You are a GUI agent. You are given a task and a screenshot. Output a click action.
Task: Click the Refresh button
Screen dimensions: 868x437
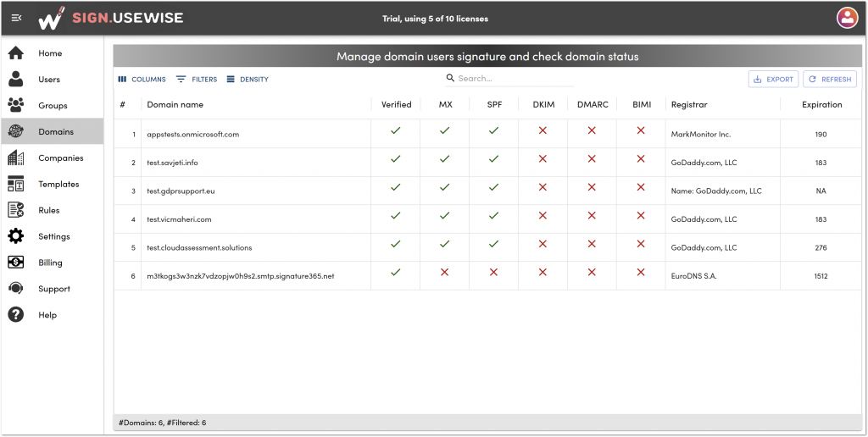(830, 79)
